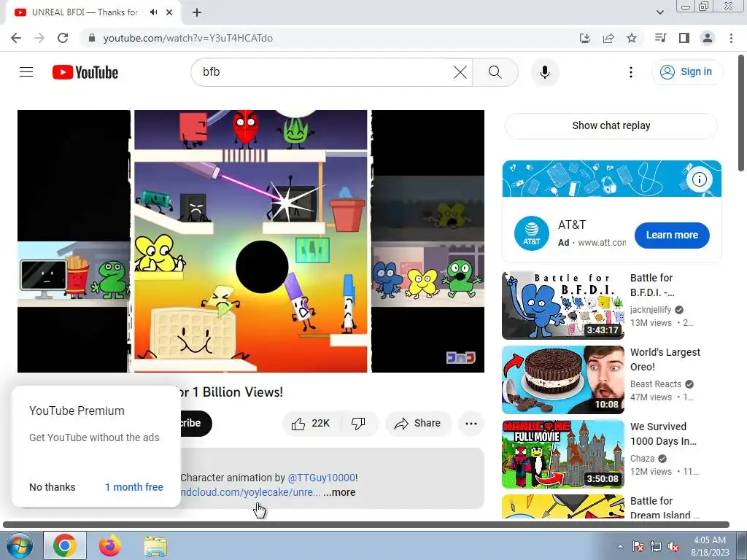Click the page vertical scrollbar
Screen dimensions: 747x560
(742, 113)
